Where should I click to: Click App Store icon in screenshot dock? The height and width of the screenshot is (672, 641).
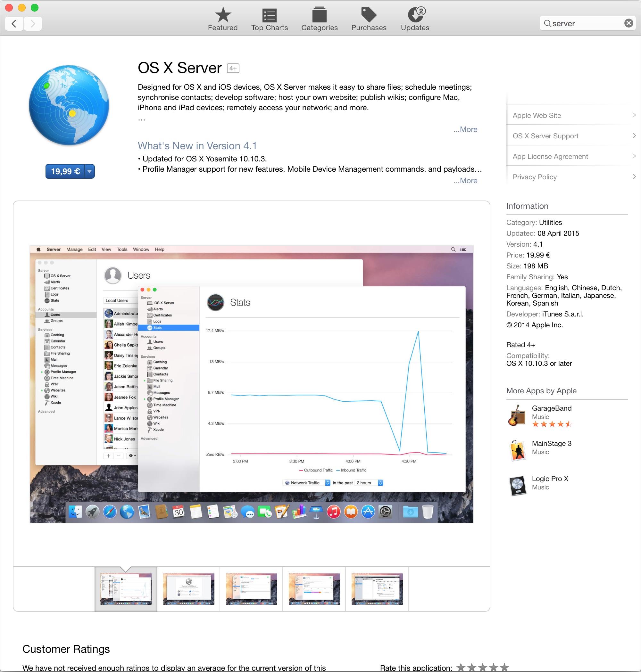(368, 512)
